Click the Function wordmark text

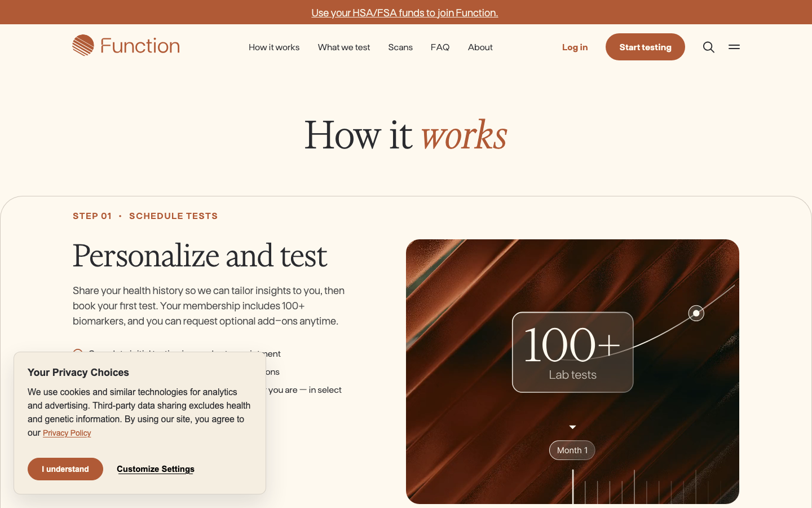tap(140, 46)
